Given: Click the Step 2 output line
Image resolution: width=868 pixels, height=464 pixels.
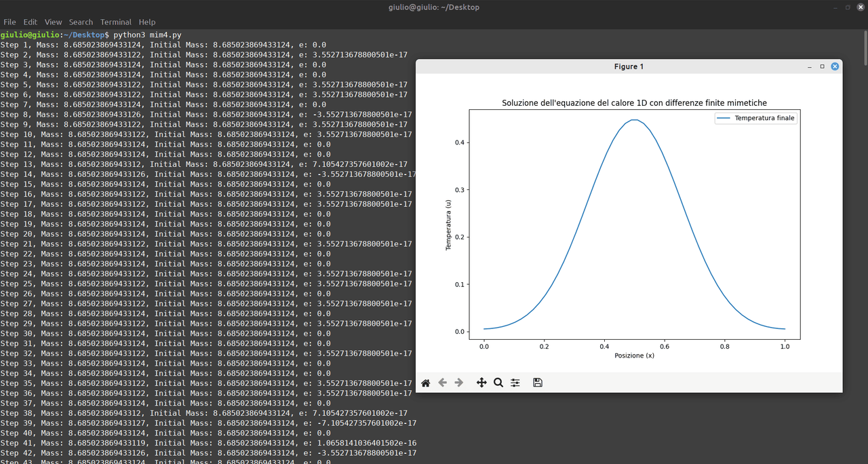Looking at the screenshot, I should click(x=203, y=55).
